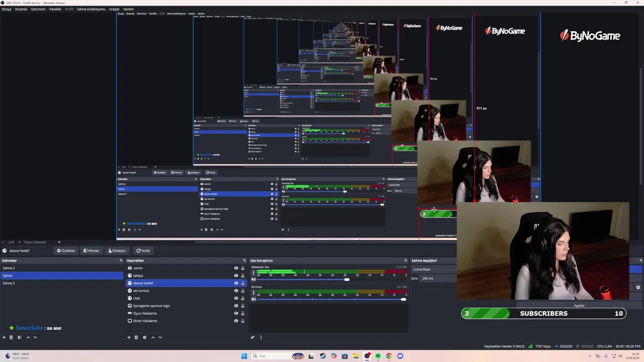Open audio mixer menu dots at bottom
644x362 pixels.
(261, 337)
